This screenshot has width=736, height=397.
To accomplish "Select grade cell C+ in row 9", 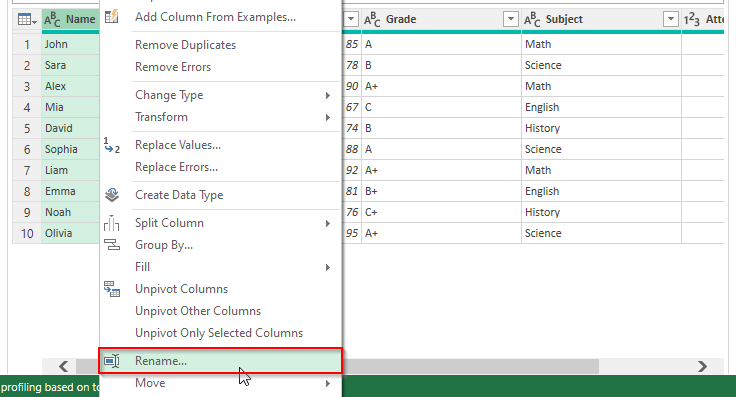I will (x=441, y=212).
